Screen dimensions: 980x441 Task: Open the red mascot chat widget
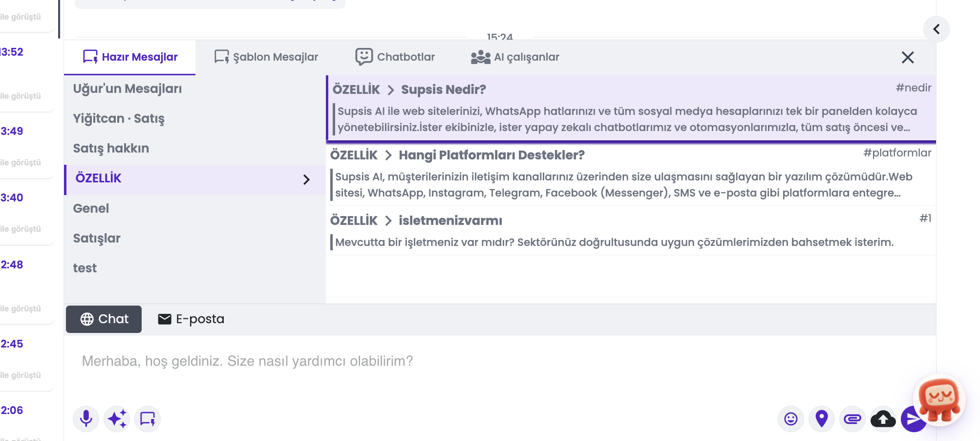pos(939,400)
